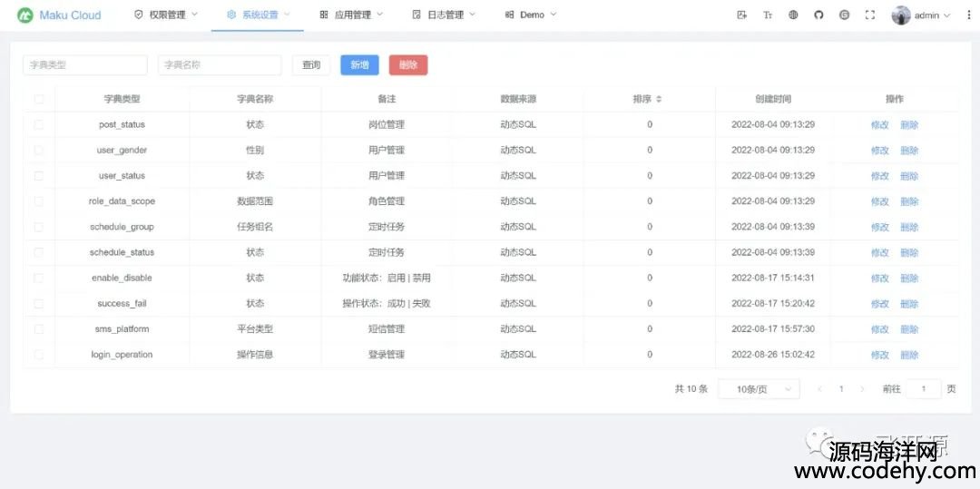Select page 1 in pagination
Image resolution: width=980 pixels, height=489 pixels.
[x=841, y=389]
